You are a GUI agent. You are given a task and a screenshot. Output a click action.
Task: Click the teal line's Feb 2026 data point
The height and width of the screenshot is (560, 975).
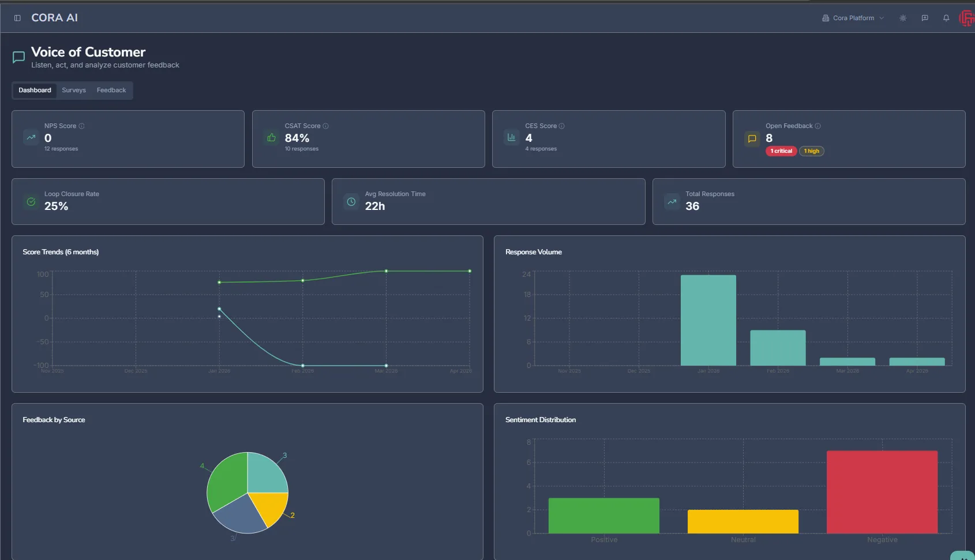[303, 366]
